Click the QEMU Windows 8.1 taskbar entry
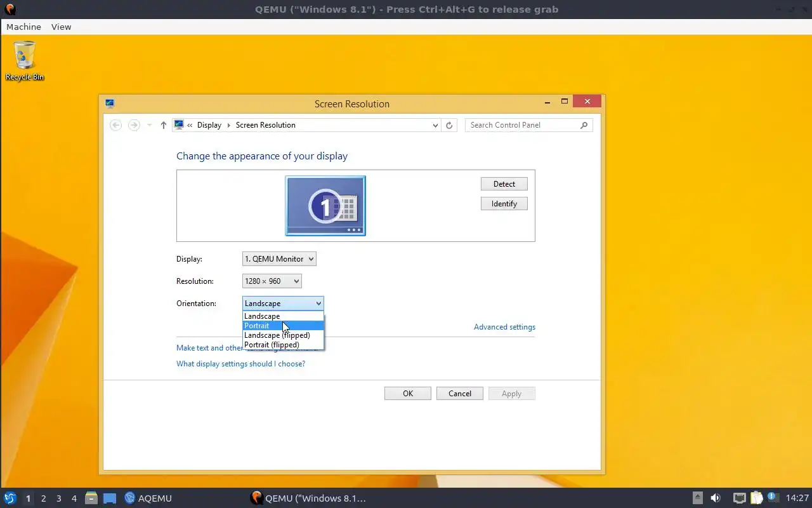The height and width of the screenshot is (508, 812). [x=309, y=498]
